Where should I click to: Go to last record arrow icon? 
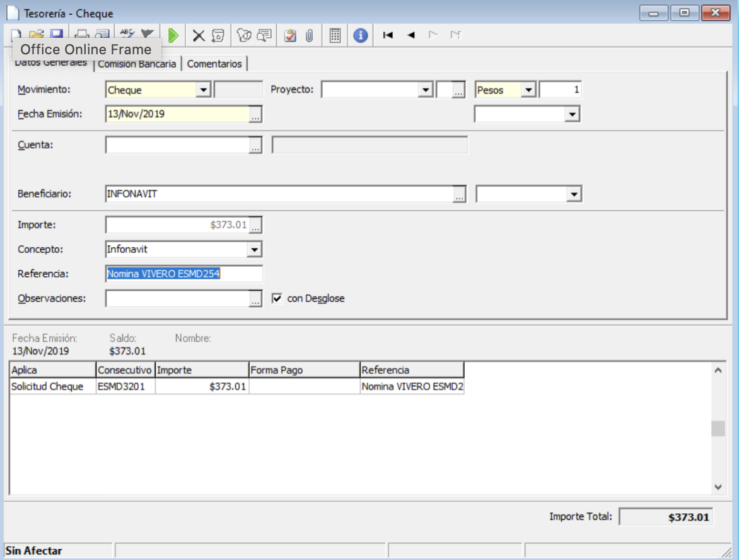click(x=455, y=35)
